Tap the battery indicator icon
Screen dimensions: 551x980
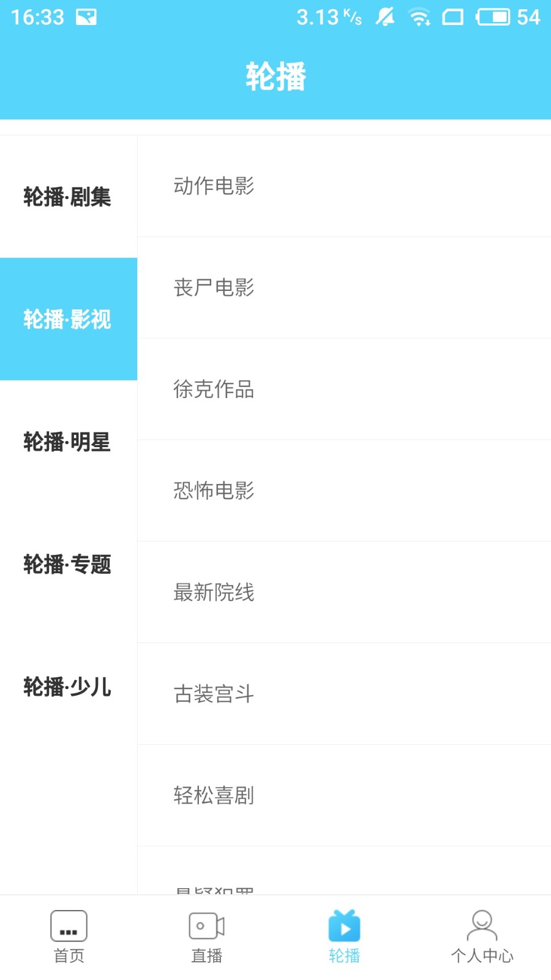(x=493, y=17)
